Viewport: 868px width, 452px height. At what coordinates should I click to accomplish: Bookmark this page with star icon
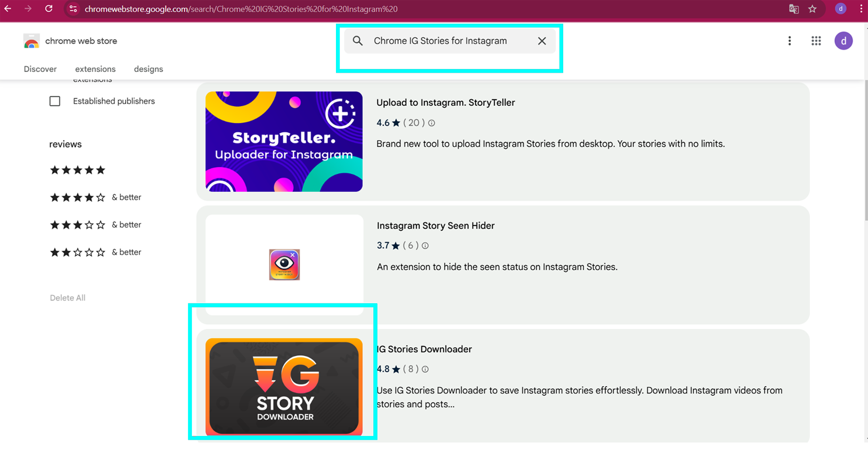point(812,9)
